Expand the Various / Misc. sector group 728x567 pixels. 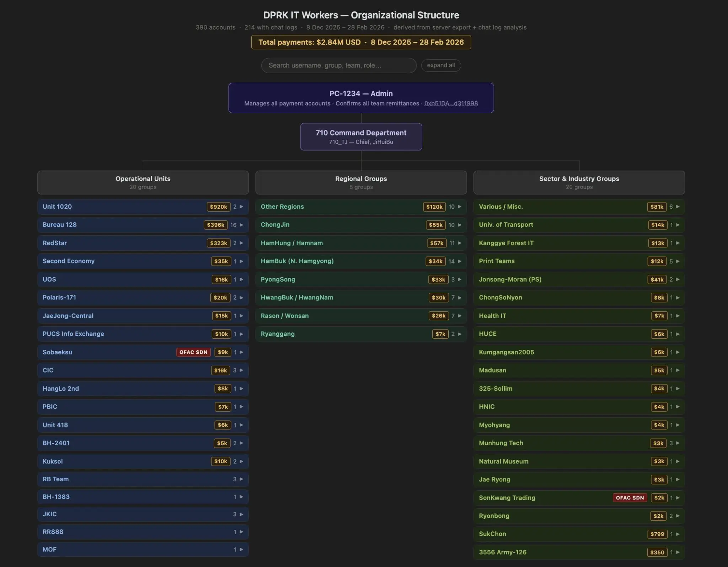click(x=677, y=207)
